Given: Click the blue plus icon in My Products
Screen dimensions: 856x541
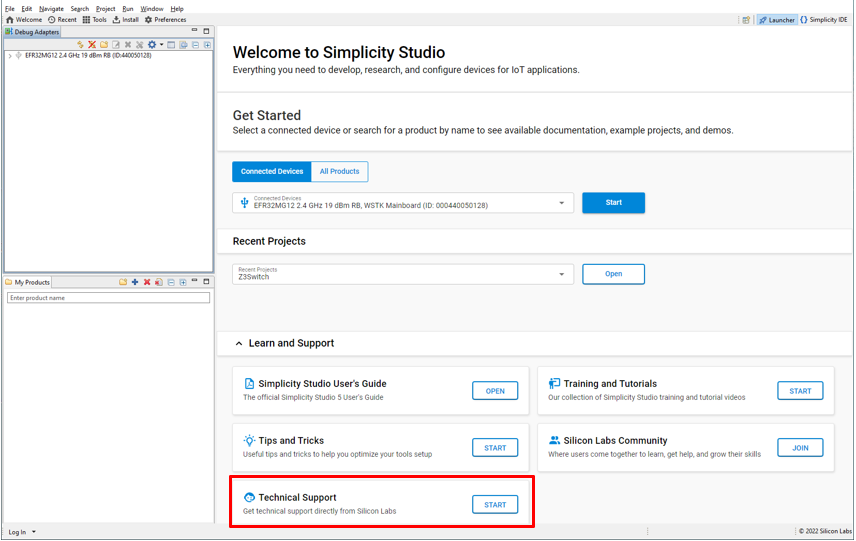Looking at the screenshot, I should point(135,282).
